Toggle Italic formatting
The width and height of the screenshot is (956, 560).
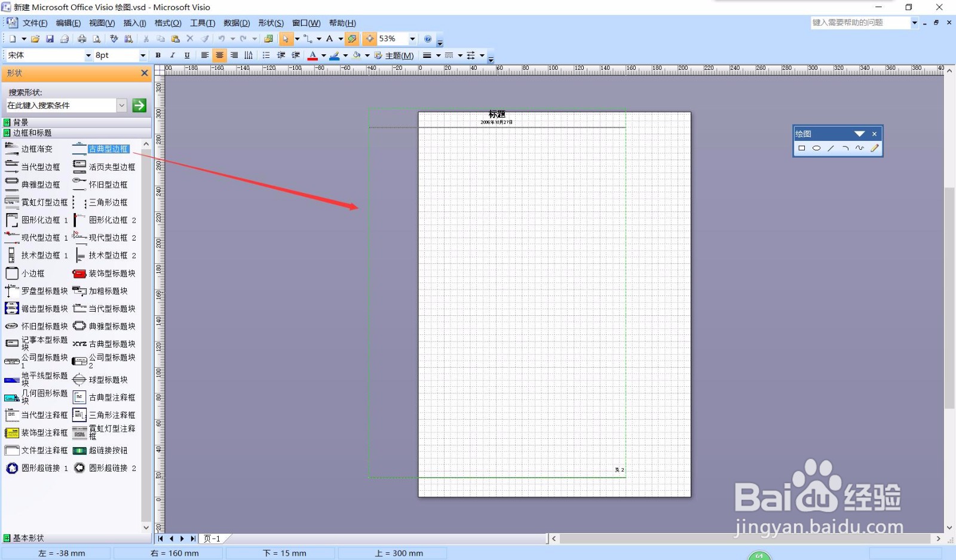[173, 56]
